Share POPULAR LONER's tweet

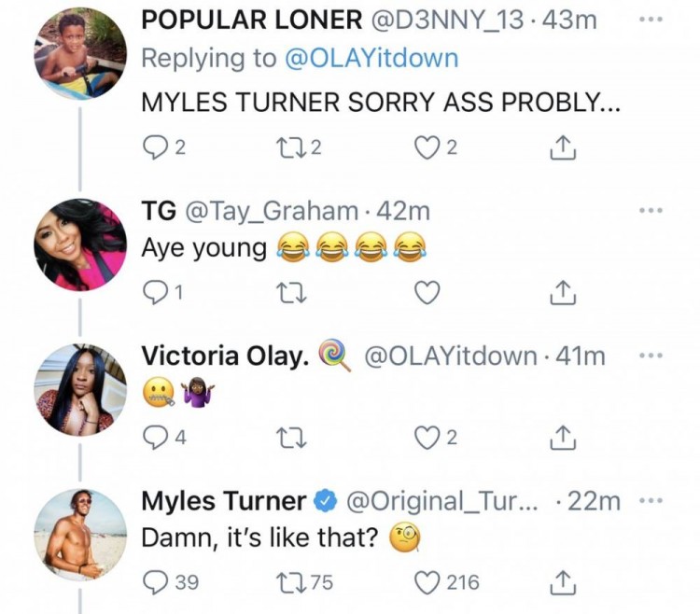(x=561, y=147)
